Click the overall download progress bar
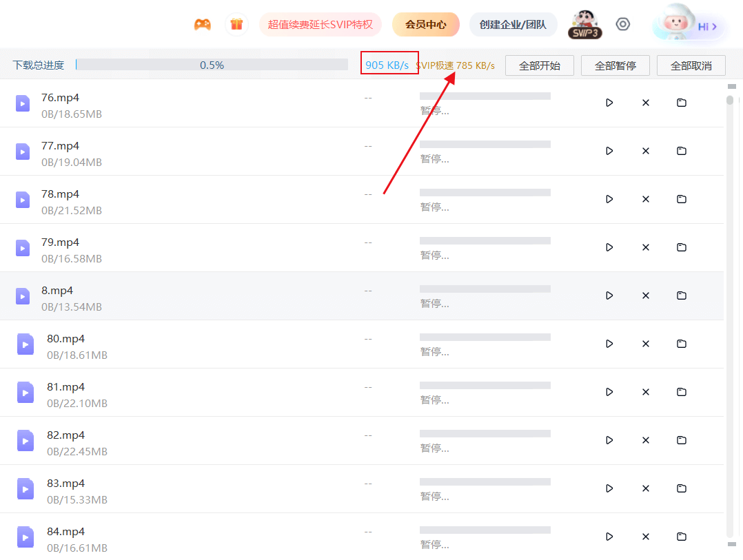 (212, 64)
